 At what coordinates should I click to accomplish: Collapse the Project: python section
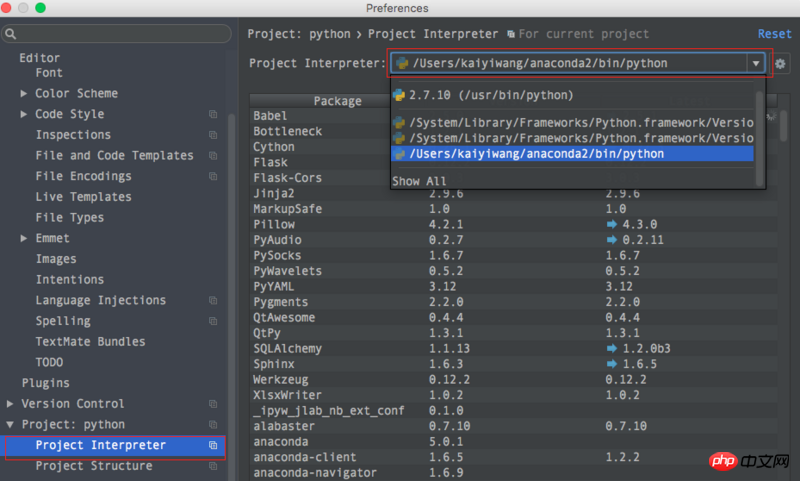tap(10, 425)
